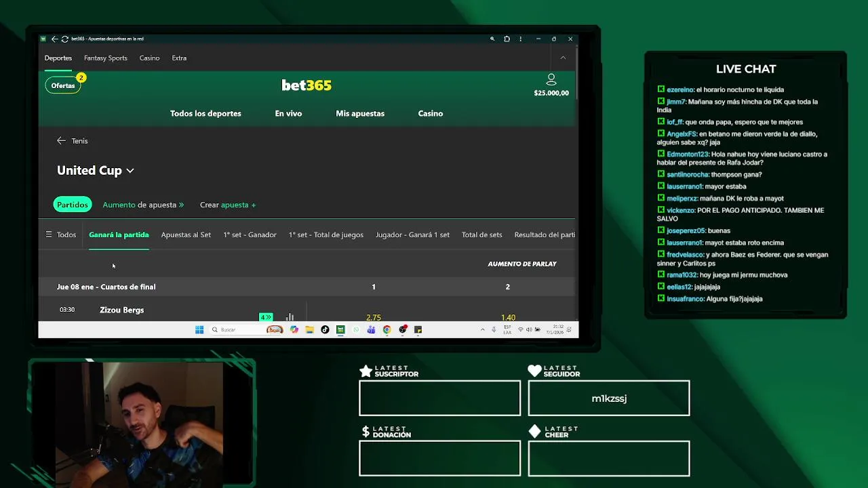The height and width of the screenshot is (488, 868).
Task: Select the Ganará la partida market
Action: (119, 235)
